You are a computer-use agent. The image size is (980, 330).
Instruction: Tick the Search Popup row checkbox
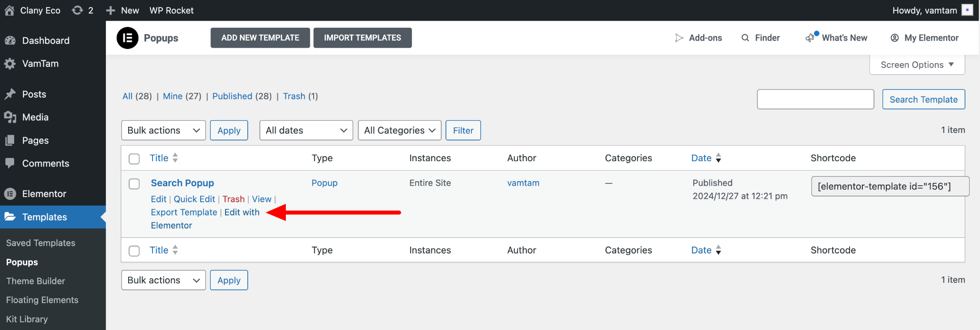tap(134, 184)
